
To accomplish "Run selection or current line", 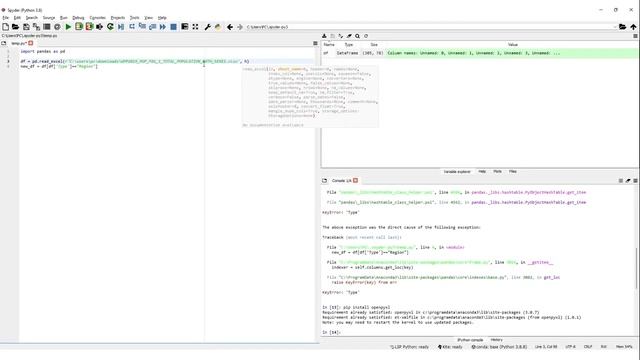I will (100, 27).
